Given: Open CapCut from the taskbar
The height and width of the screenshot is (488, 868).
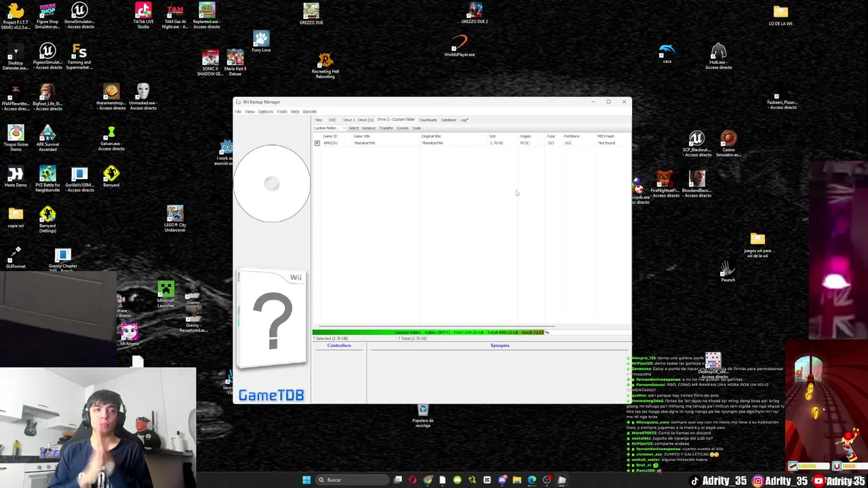Looking at the screenshot, I should 487,480.
